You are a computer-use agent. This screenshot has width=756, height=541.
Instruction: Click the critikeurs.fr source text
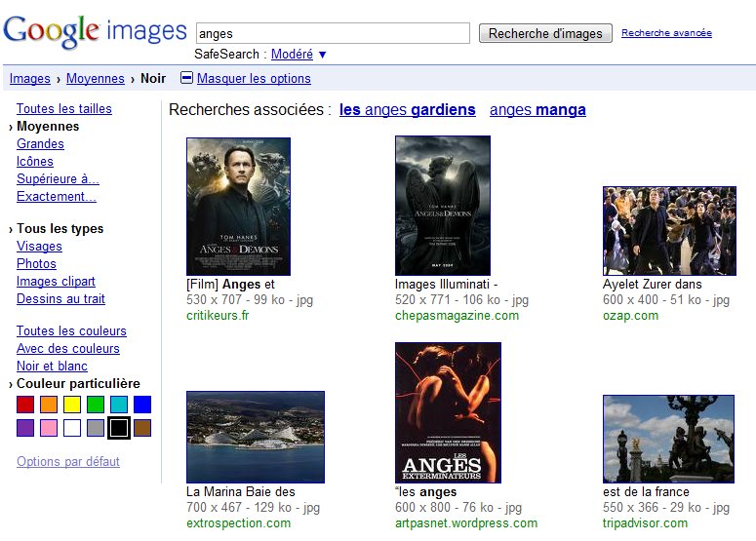218,316
